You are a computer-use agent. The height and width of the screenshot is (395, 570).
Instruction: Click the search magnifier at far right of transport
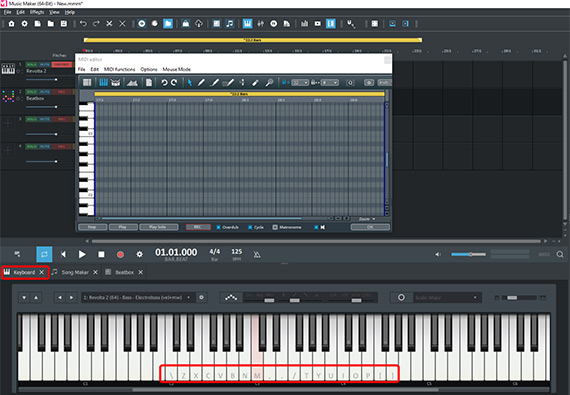tap(560, 254)
